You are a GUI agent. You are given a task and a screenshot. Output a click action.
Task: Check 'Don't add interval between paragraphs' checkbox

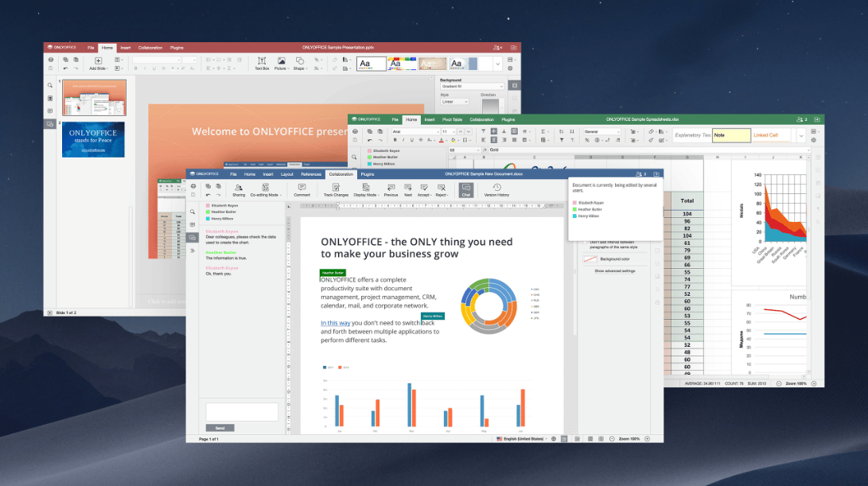tap(584, 243)
